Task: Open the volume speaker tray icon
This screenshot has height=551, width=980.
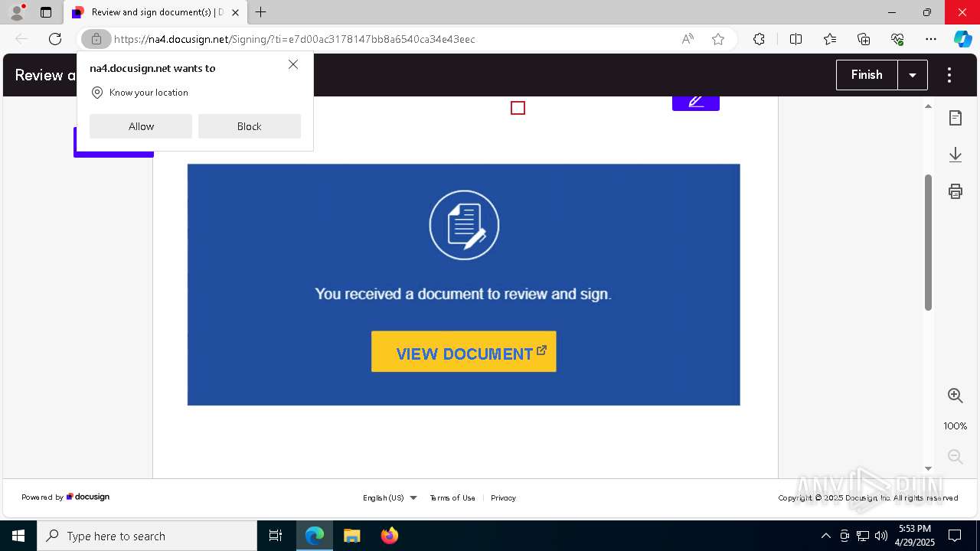Action: (x=881, y=536)
